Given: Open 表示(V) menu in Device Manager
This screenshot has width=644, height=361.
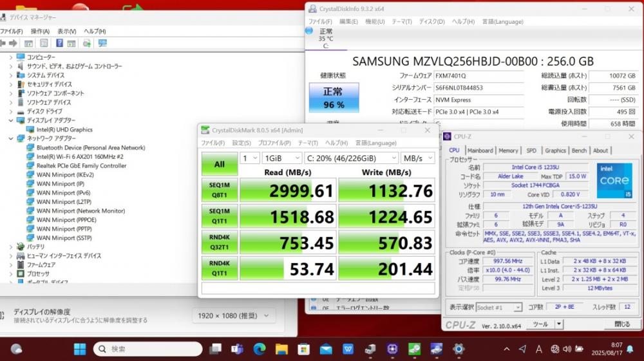Looking at the screenshot, I should [x=66, y=31].
